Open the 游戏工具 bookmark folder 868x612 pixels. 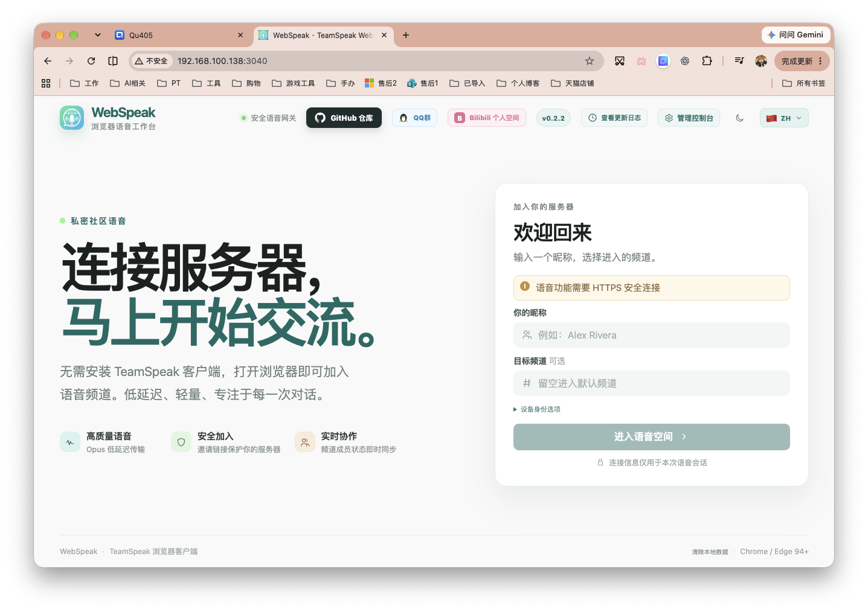click(x=293, y=83)
